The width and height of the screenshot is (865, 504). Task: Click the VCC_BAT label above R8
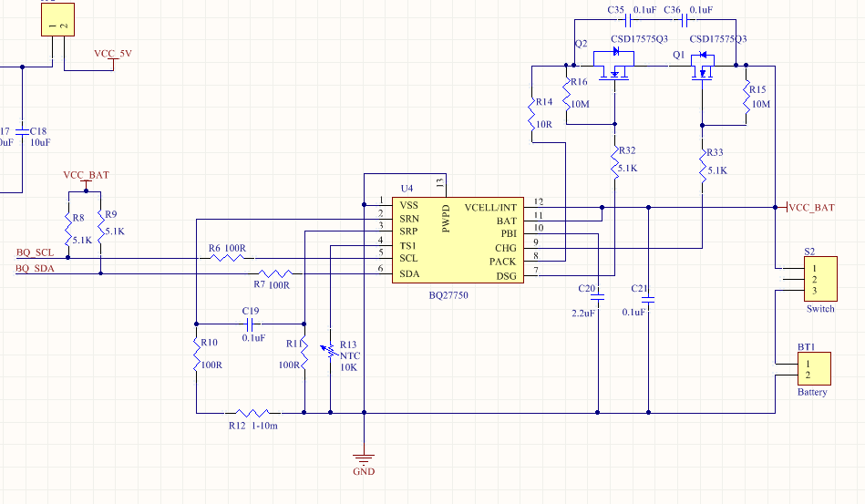86,175
